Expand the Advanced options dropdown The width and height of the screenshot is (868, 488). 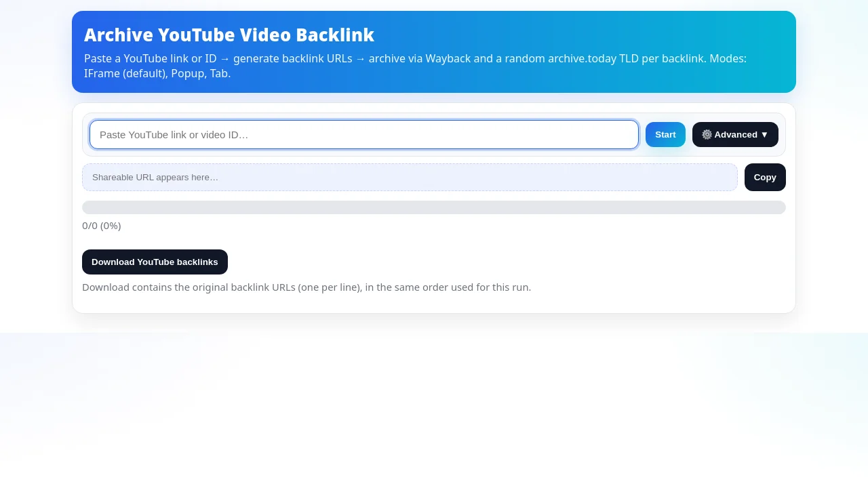[735, 134]
